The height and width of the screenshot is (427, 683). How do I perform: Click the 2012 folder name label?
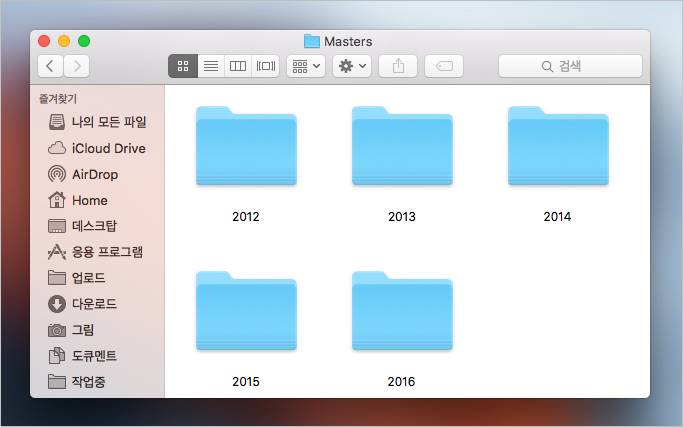pyautogui.click(x=246, y=217)
